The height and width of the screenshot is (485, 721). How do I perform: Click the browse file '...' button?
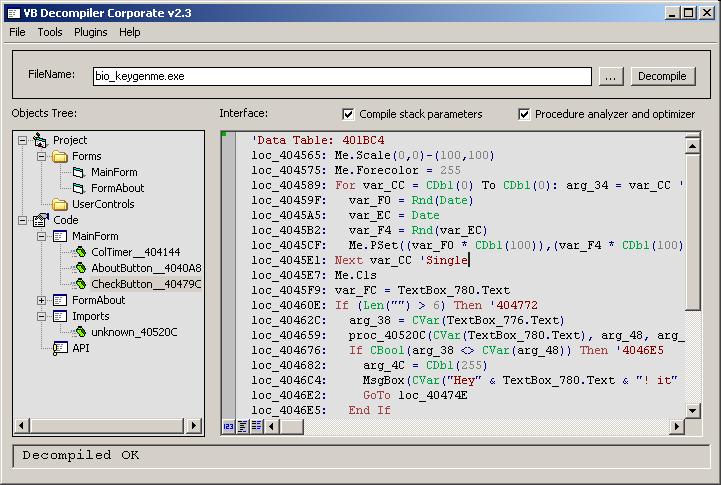point(612,76)
